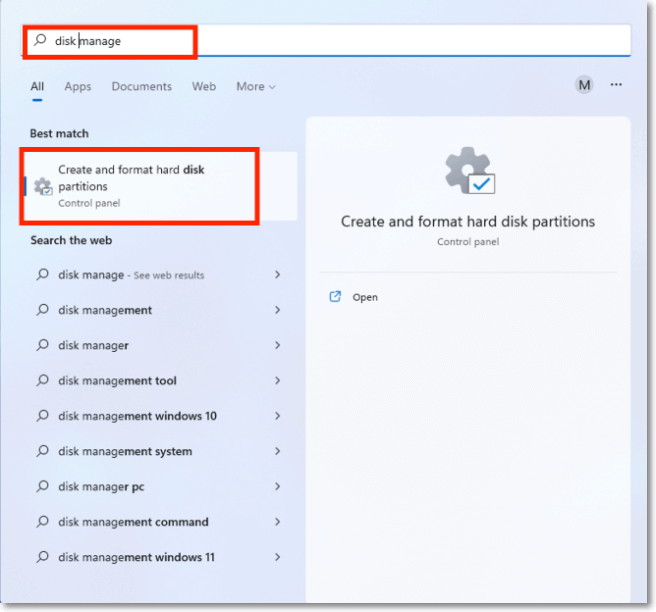The height and width of the screenshot is (612, 656).
Task: Click magnifier icon beside 'disk management tool'
Action: pyautogui.click(x=43, y=380)
